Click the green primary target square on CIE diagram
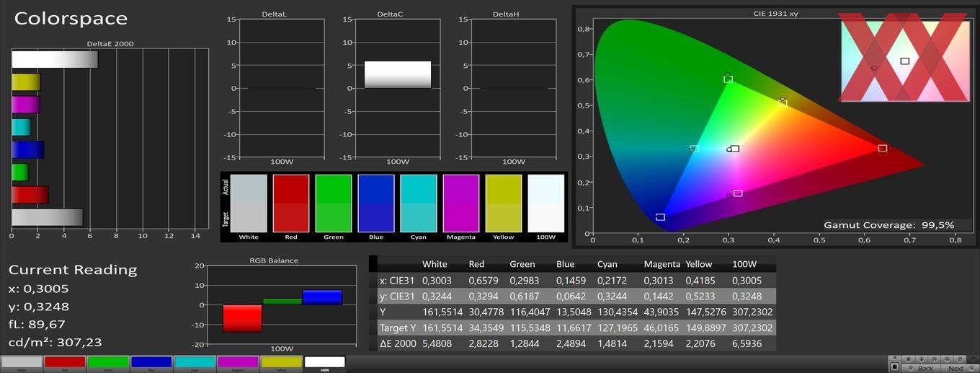The image size is (980, 373). pyautogui.click(x=729, y=79)
